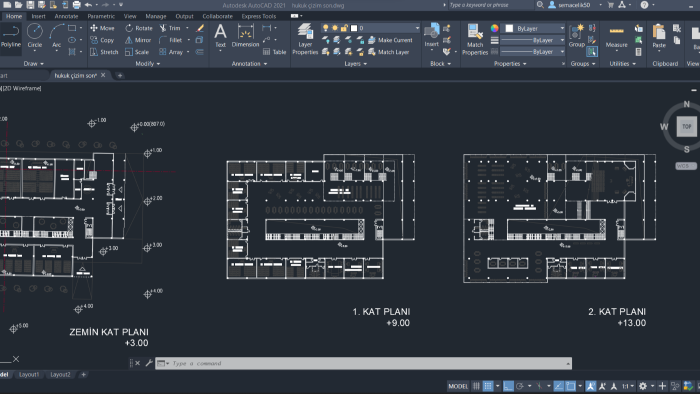Image resolution: width=700 pixels, height=394 pixels.
Task: Select the Circle drawing tool
Action: coord(35,36)
